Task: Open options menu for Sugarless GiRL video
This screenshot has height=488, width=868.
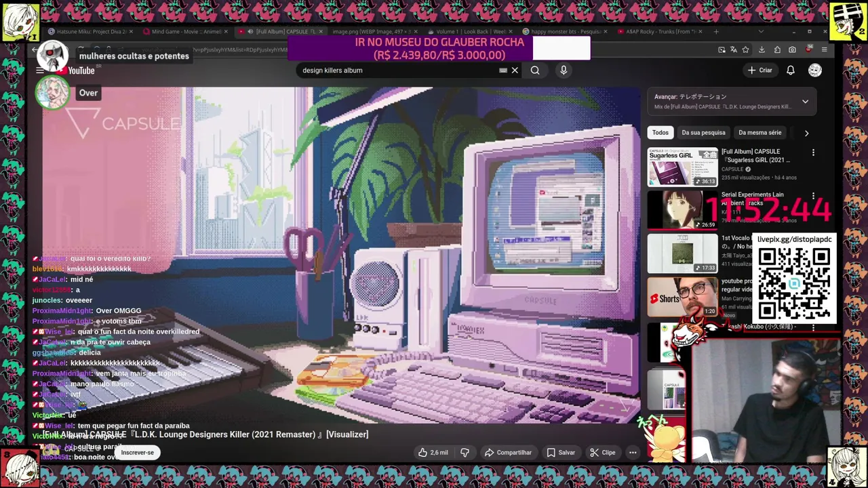Action: tap(813, 152)
